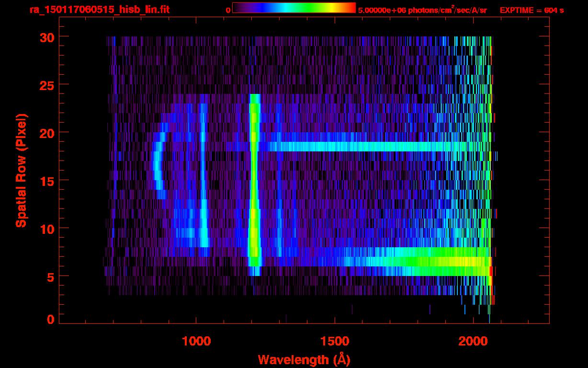
Task: Click the cyan horizontal stripe at spatial row 18
Action: pyautogui.click(x=359, y=147)
